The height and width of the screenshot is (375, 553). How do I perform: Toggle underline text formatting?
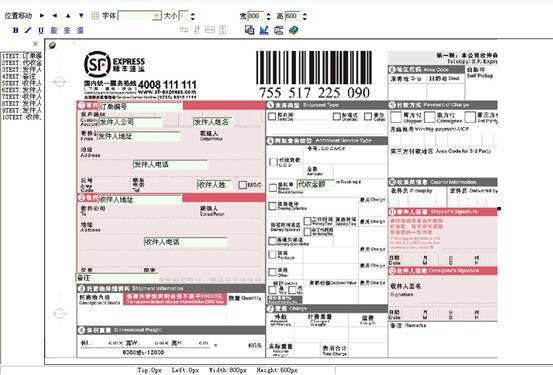(x=41, y=30)
